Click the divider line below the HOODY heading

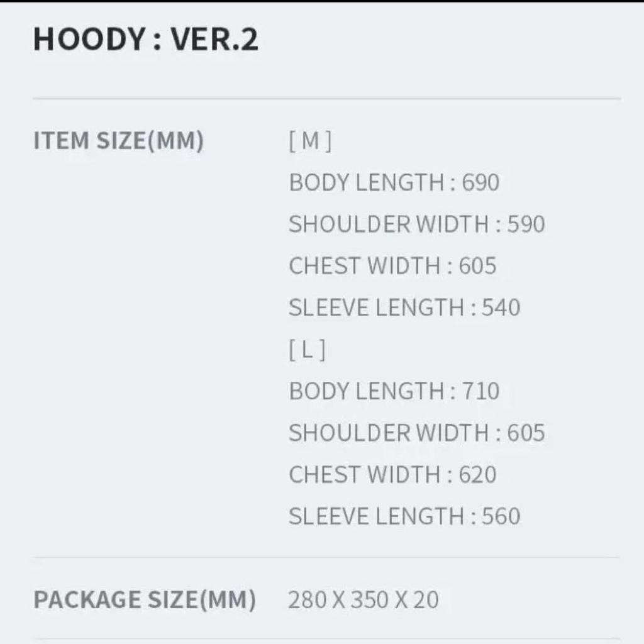pos(327,99)
